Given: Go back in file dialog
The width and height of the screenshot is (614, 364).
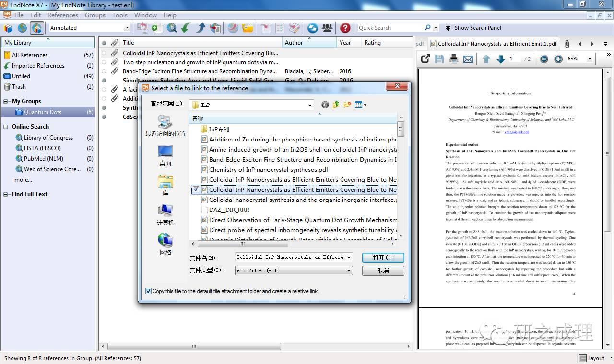Looking at the screenshot, I should tap(325, 105).
